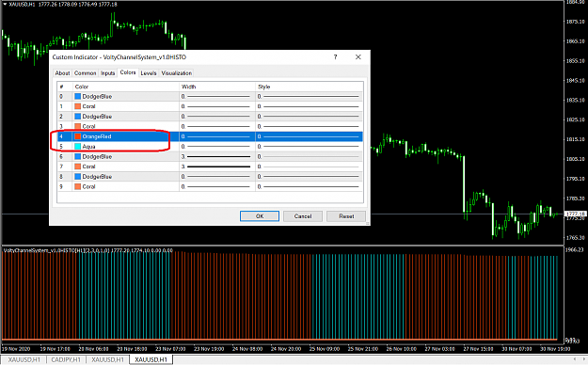Click the Aqua swatch in row 5
Viewport: 588px width, 365px height.
coord(78,147)
